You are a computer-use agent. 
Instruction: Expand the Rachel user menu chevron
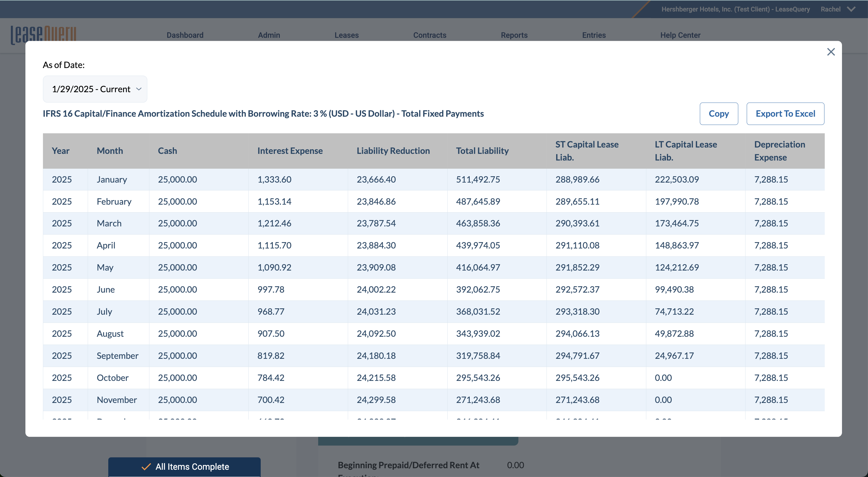pyautogui.click(x=851, y=9)
